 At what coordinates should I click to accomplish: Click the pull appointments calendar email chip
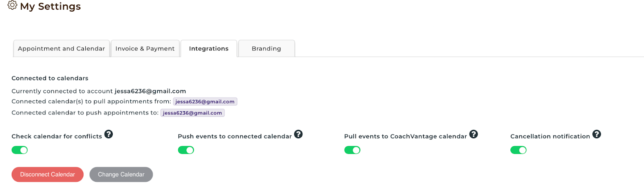coord(205,102)
